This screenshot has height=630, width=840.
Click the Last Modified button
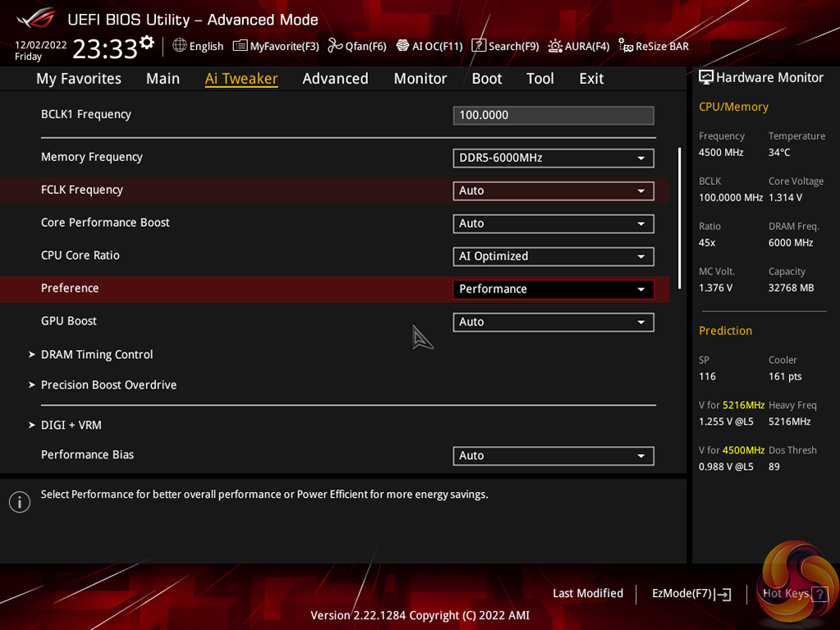tap(588, 594)
